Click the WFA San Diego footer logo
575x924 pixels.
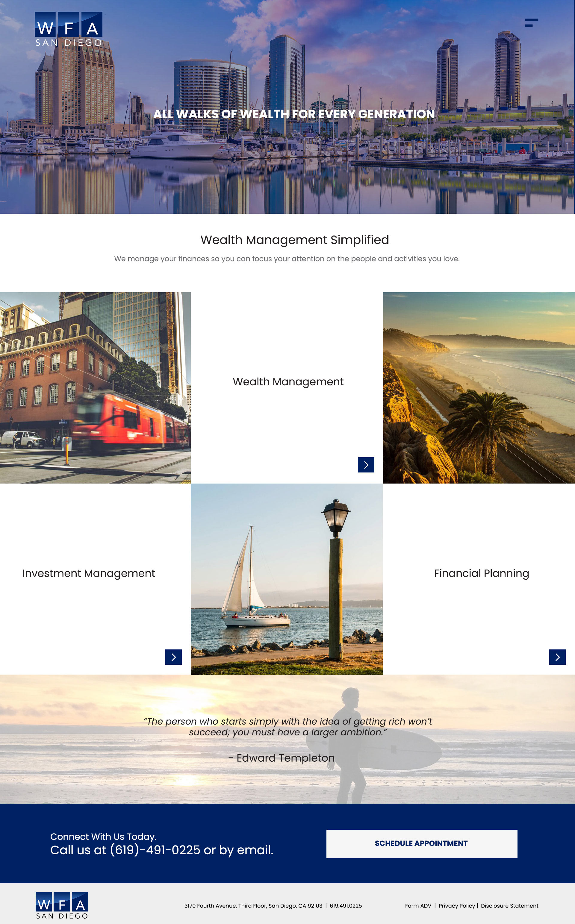click(62, 905)
